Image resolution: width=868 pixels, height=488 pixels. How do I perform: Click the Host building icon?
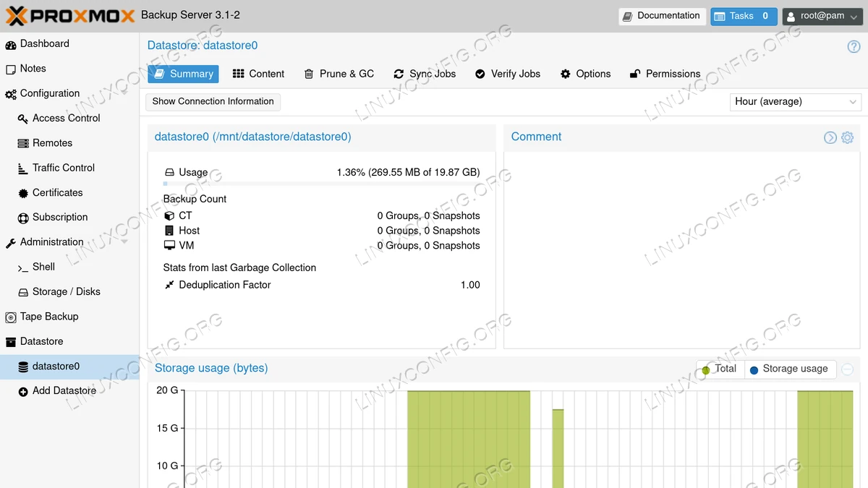tap(169, 231)
